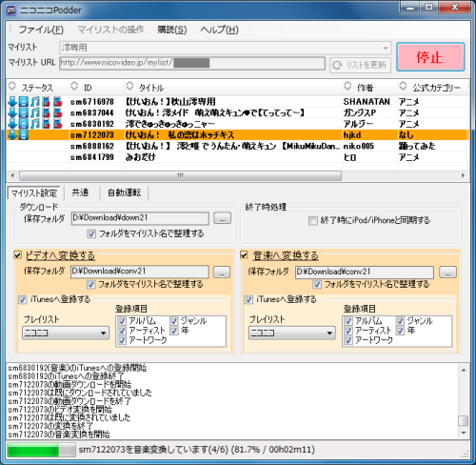Click the list horizontal scrollbar thumb
The image size is (476, 465).
(x=180, y=175)
